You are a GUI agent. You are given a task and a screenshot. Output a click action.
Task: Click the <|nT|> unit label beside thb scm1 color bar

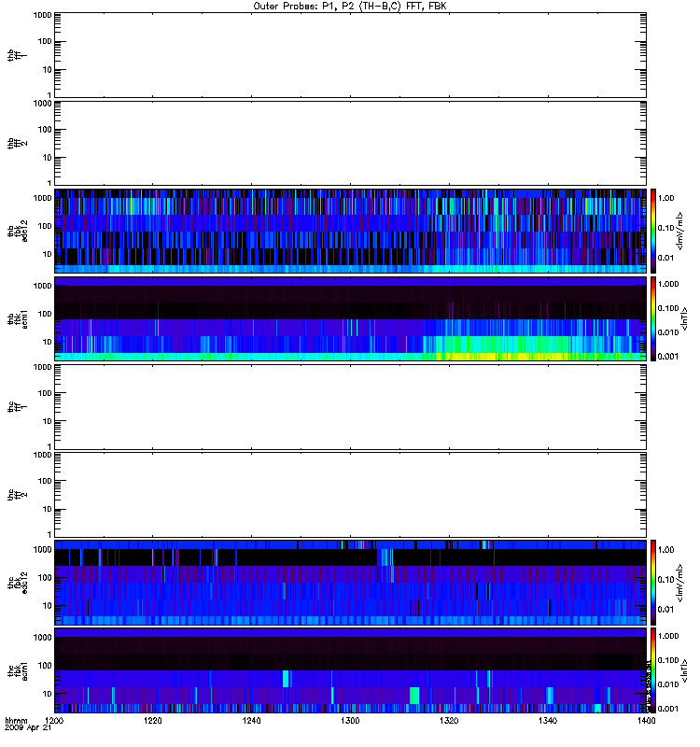click(x=684, y=318)
